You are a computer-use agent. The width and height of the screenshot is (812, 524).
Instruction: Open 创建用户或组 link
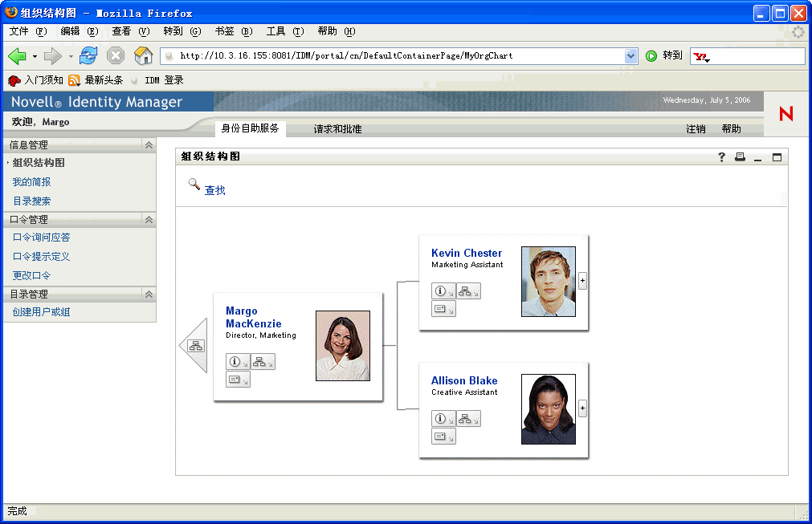pos(42,312)
